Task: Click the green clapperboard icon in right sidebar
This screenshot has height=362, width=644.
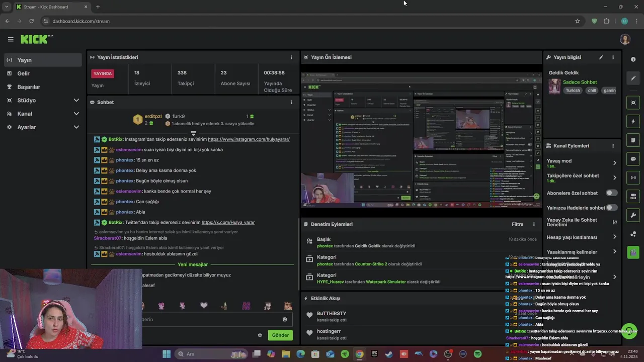Action: pyautogui.click(x=633, y=252)
